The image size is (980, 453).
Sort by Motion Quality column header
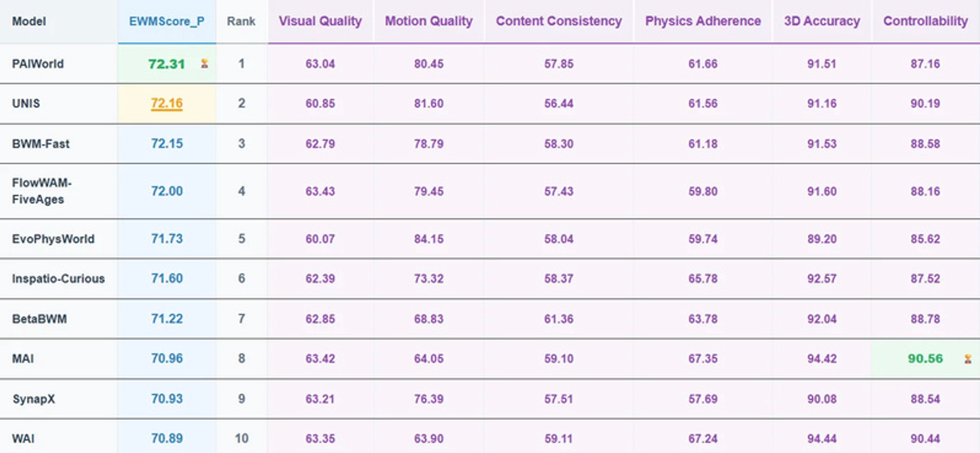coord(429,21)
